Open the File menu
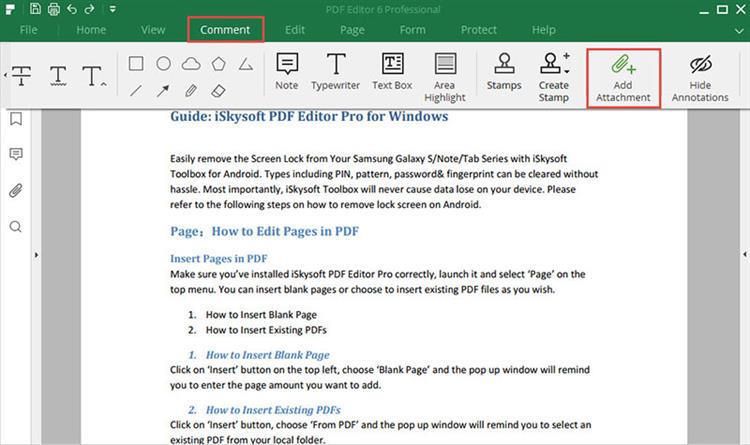The image size is (750, 445). click(28, 30)
